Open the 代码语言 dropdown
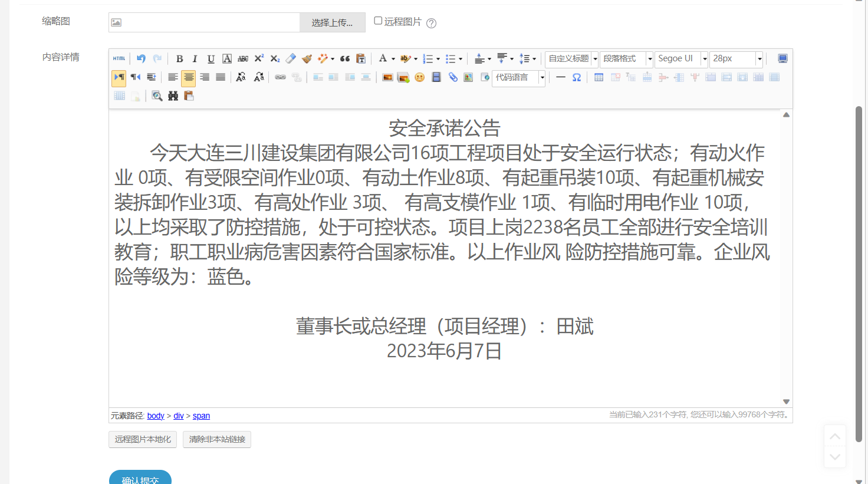This screenshot has height=484, width=868. (518, 78)
